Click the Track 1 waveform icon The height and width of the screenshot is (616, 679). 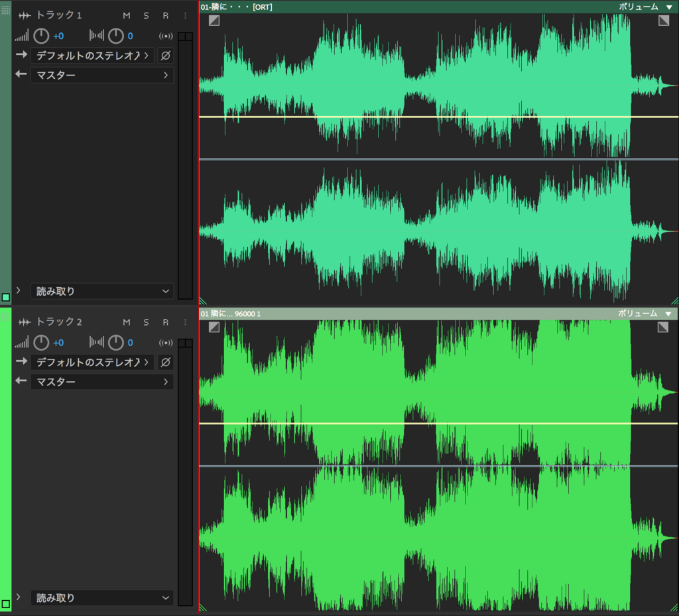[25, 16]
